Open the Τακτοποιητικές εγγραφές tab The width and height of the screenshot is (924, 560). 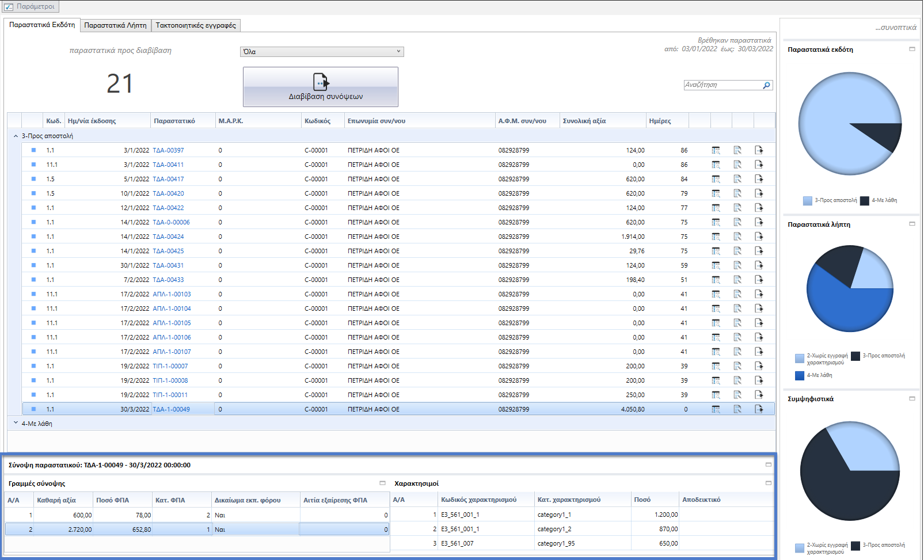196,25
